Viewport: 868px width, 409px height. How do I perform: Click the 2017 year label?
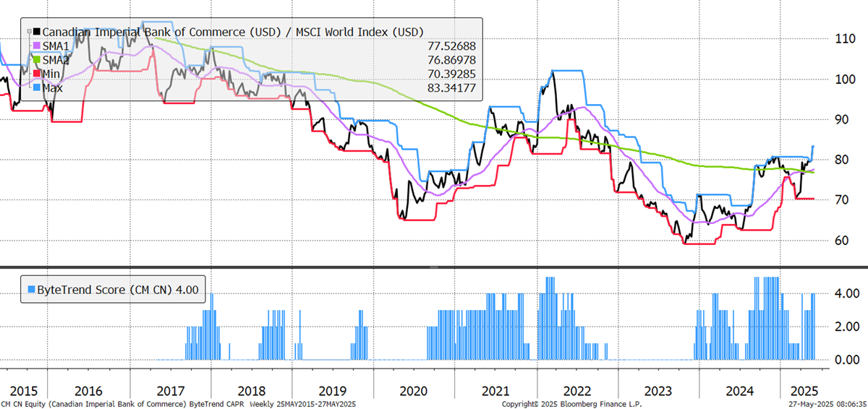(170, 390)
